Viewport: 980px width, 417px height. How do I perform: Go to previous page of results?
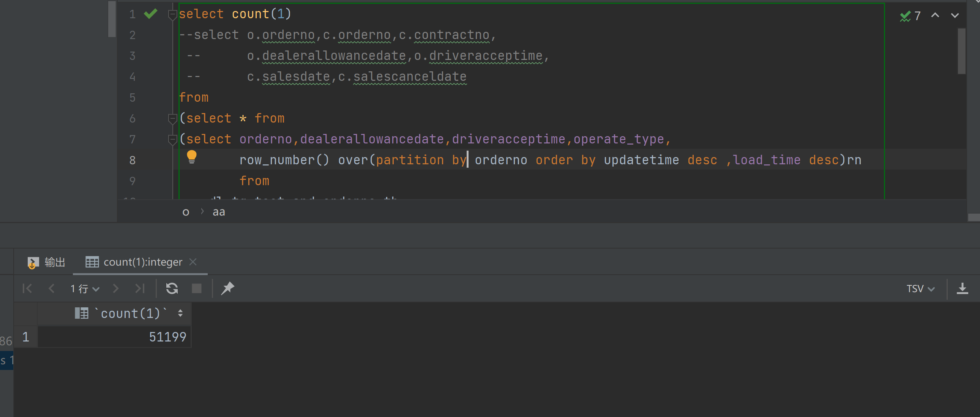coord(51,288)
